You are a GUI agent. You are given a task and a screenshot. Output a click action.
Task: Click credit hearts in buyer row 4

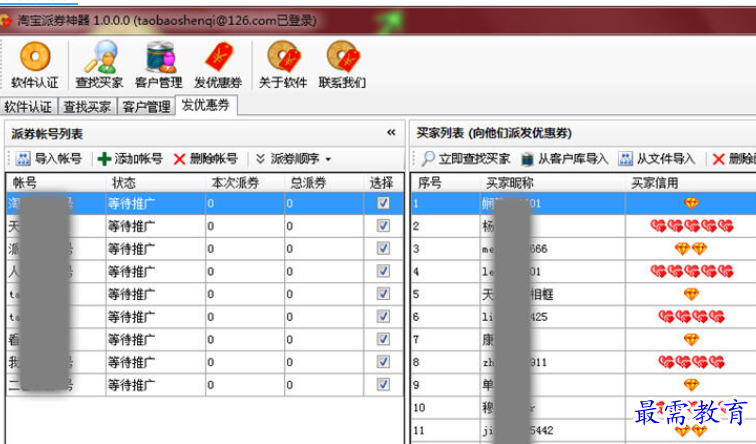coord(692,271)
